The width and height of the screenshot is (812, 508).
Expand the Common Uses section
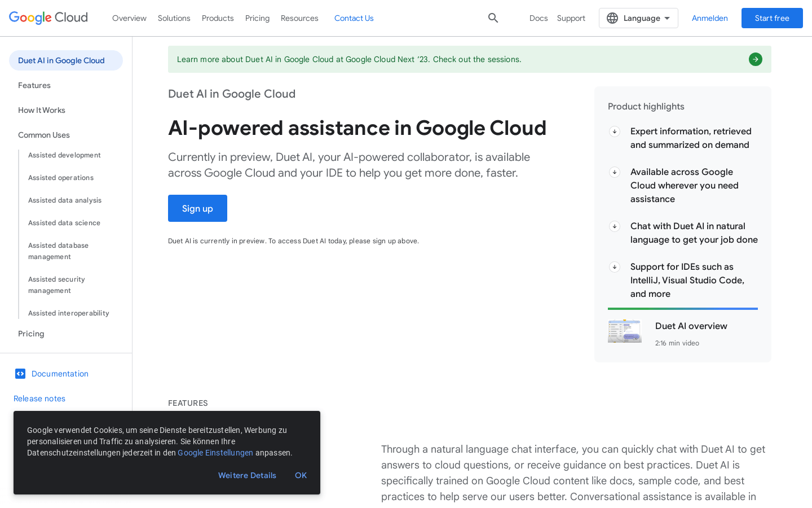coord(43,135)
